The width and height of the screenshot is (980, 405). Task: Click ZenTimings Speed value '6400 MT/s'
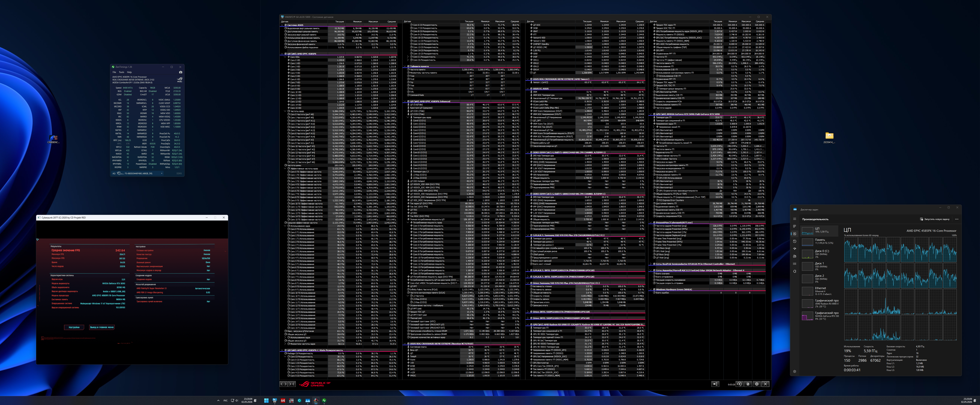(x=127, y=88)
